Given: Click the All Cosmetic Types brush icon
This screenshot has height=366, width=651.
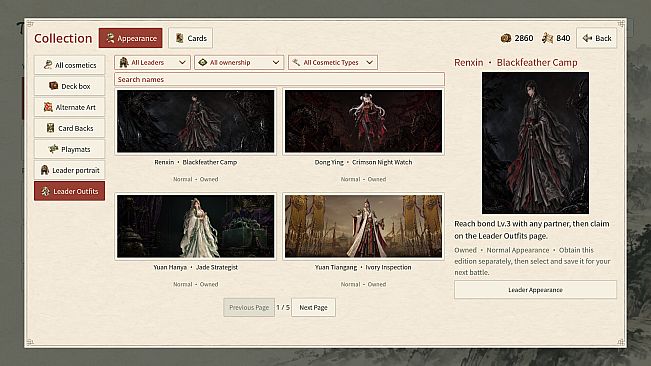Looking at the screenshot, I should tap(296, 62).
